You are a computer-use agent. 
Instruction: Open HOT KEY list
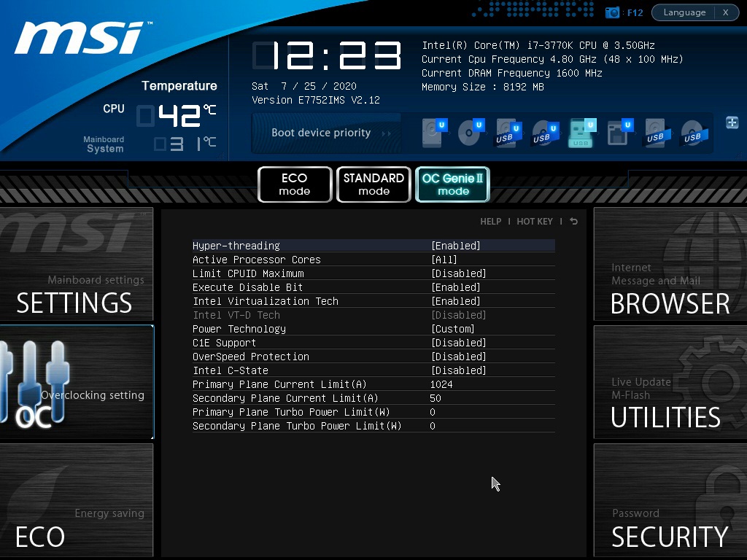535,222
